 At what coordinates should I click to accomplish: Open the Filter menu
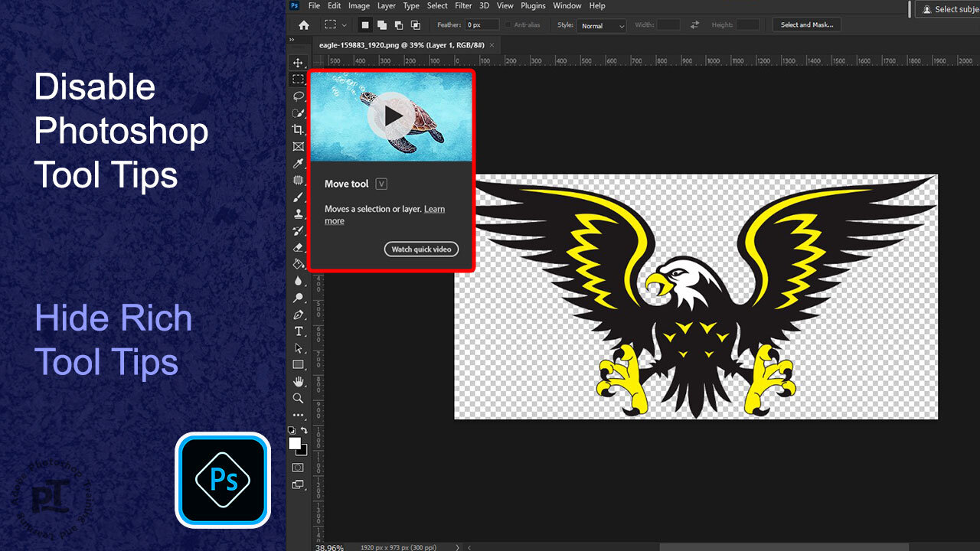click(x=463, y=5)
